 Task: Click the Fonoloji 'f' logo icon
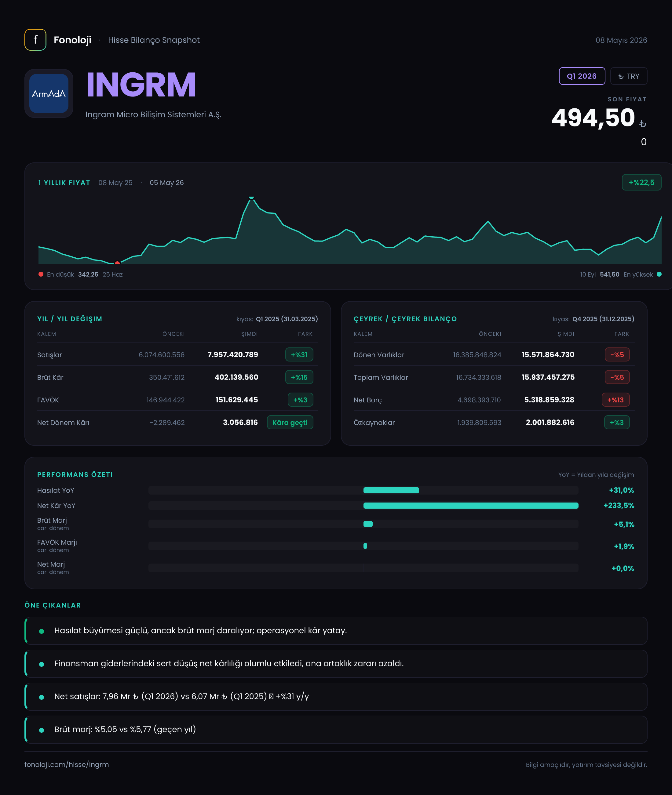click(x=35, y=40)
